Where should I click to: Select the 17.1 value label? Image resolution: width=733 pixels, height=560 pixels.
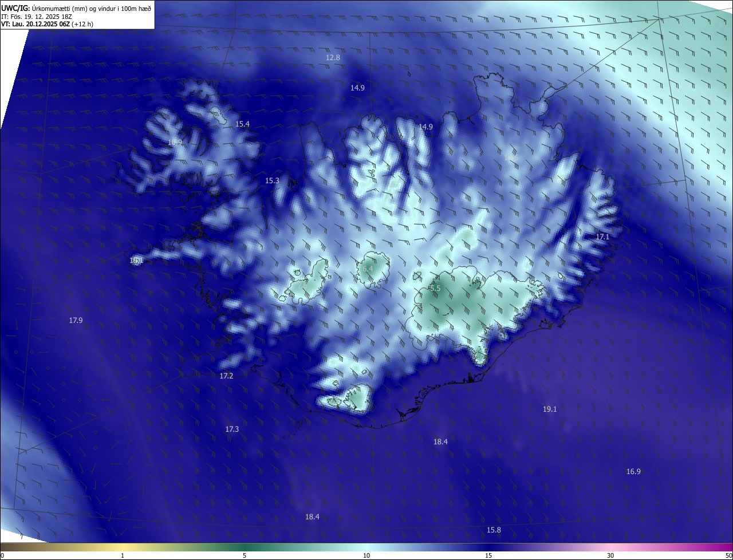(602, 237)
